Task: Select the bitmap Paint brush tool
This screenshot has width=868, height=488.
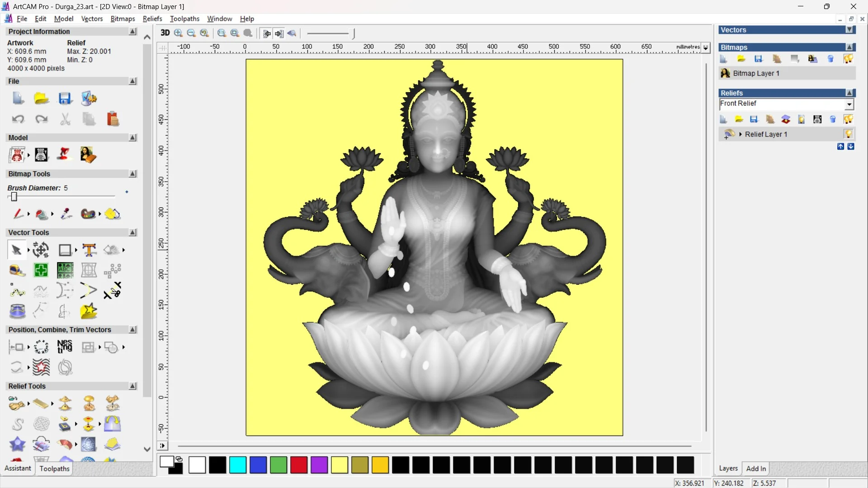Action: tap(18, 214)
